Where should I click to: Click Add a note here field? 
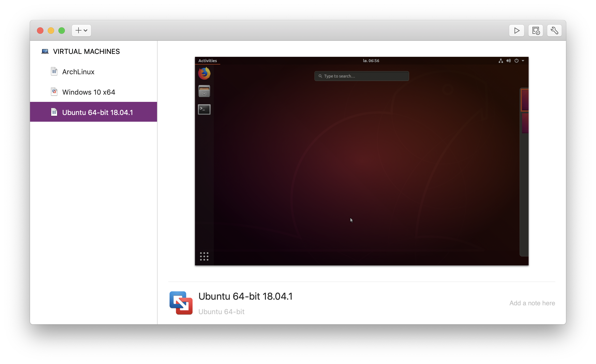click(x=532, y=303)
